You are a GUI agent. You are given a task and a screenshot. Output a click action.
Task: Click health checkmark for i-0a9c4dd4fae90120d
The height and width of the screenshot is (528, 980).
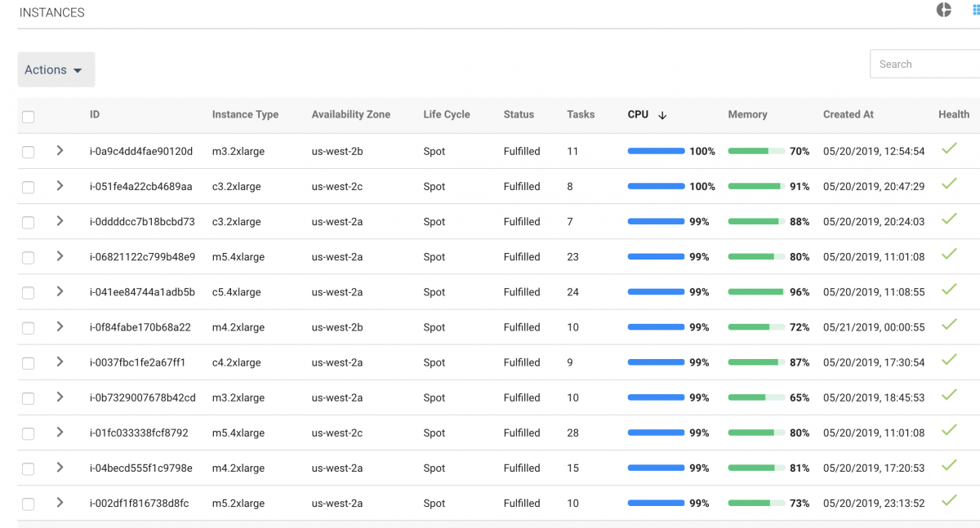click(x=948, y=149)
